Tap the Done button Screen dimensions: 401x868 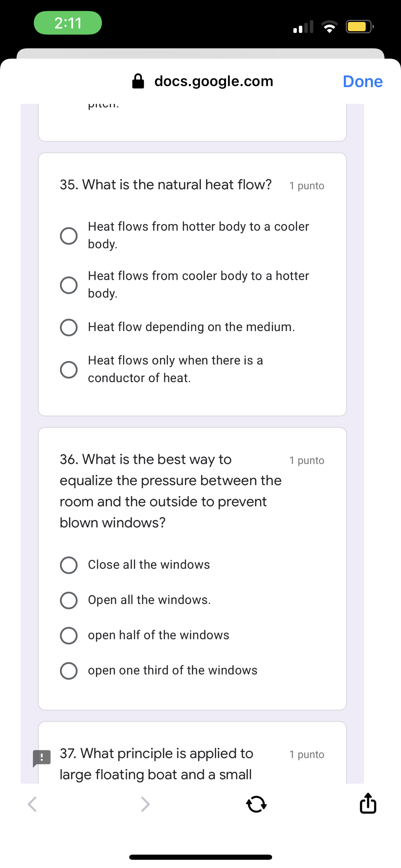pos(363,82)
